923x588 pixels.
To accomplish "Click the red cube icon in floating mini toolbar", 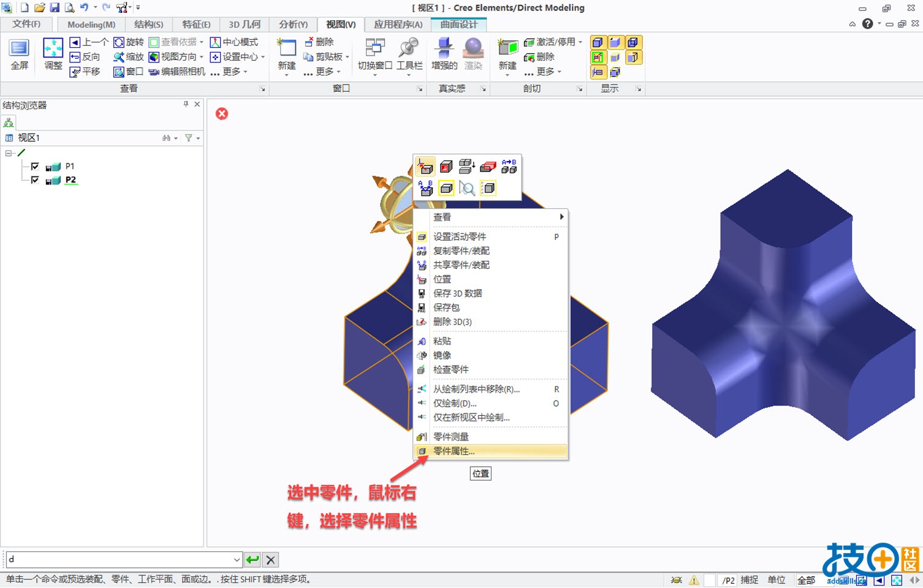I will tap(446, 166).
